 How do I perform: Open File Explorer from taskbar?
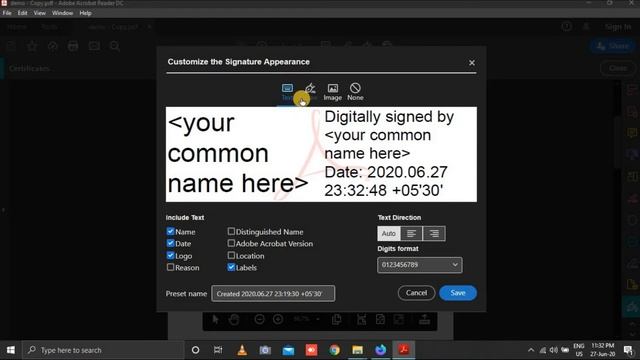(358, 350)
